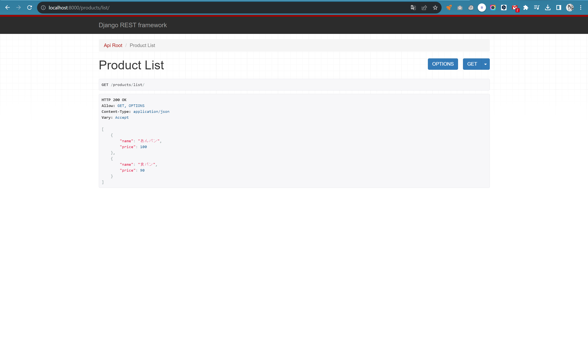Open Google Translate from the address bar
This screenshot has height=364, width=588.
[x=413, y=7]
